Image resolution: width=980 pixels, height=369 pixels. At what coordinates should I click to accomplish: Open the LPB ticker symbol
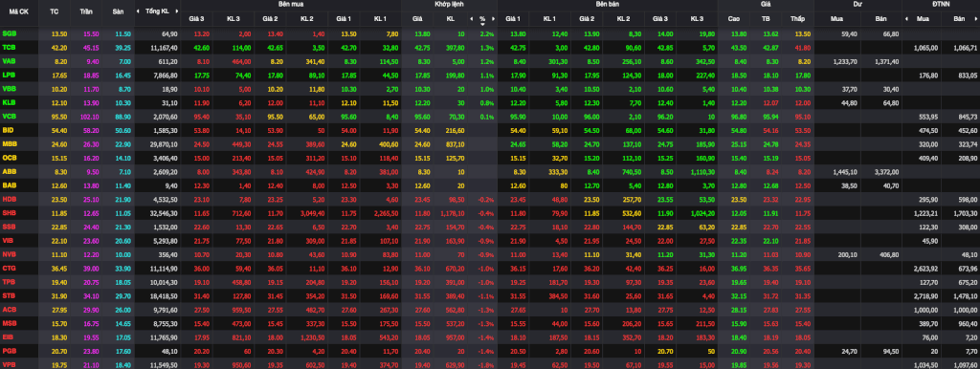10,75
